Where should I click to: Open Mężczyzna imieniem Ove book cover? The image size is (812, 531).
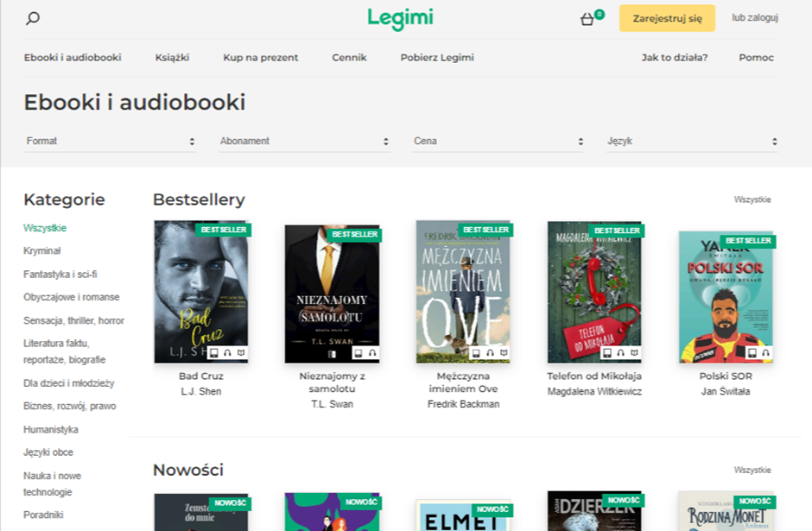[x=463, y=292]
